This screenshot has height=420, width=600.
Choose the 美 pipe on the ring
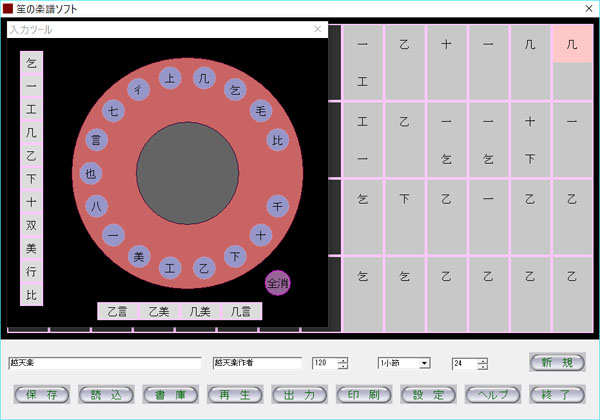coord(139,257)
